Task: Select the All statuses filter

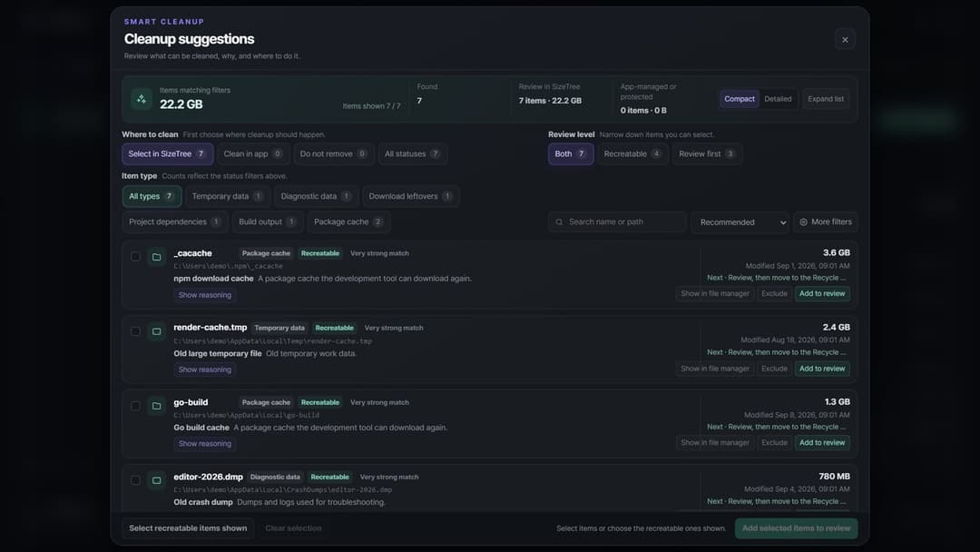Action: [413, 153]
